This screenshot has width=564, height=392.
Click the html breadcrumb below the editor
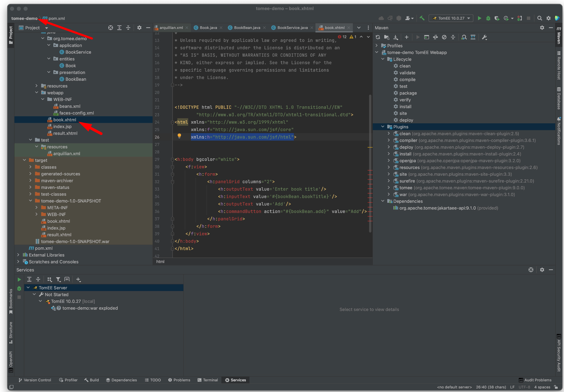pos(160,262)
